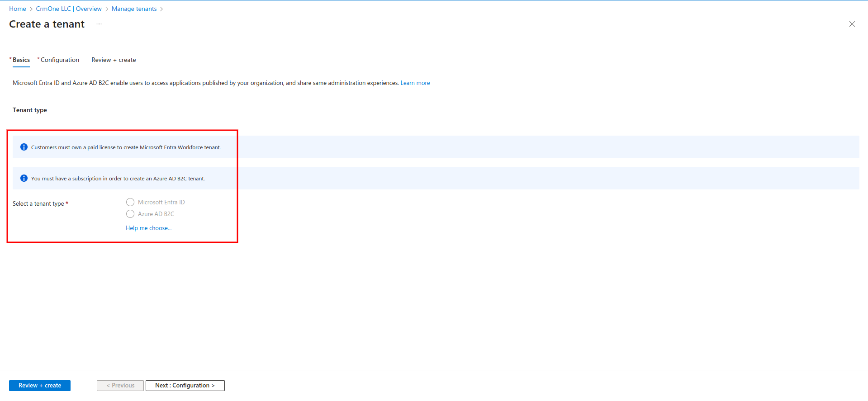Open the ellipsis more options menu
Viewport: 868px width, 401px height.
99,24
